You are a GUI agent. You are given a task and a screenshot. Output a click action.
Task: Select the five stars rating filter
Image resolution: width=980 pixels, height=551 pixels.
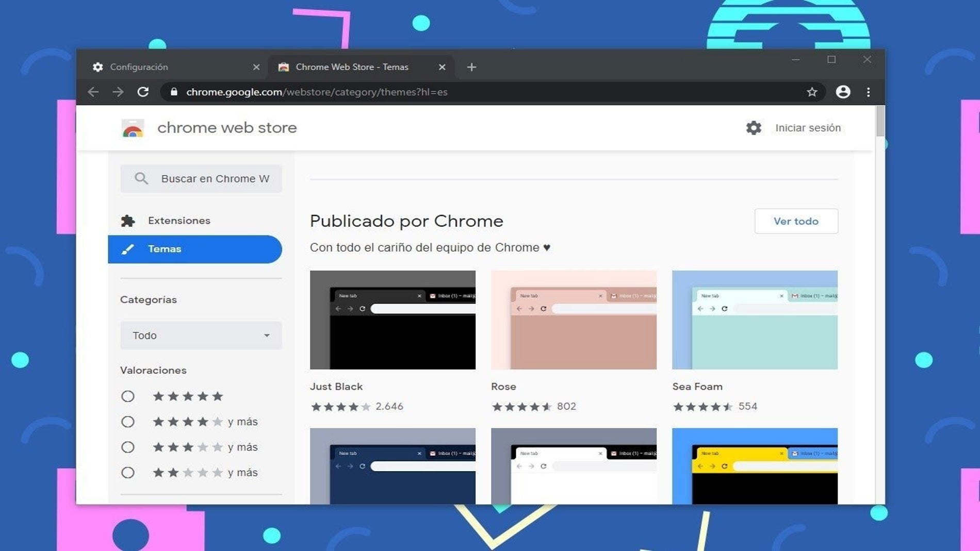[x=128, y=396]
